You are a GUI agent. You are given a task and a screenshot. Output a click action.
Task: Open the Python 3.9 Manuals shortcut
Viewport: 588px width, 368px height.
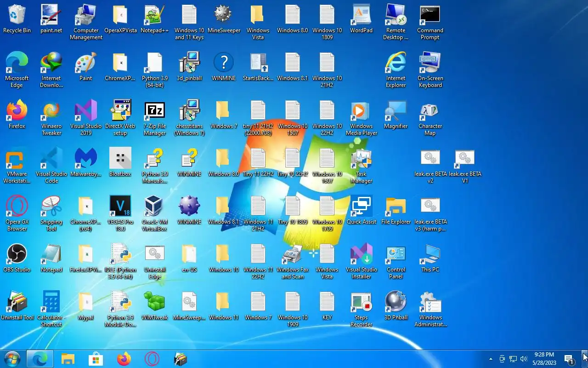coord(155,166)
